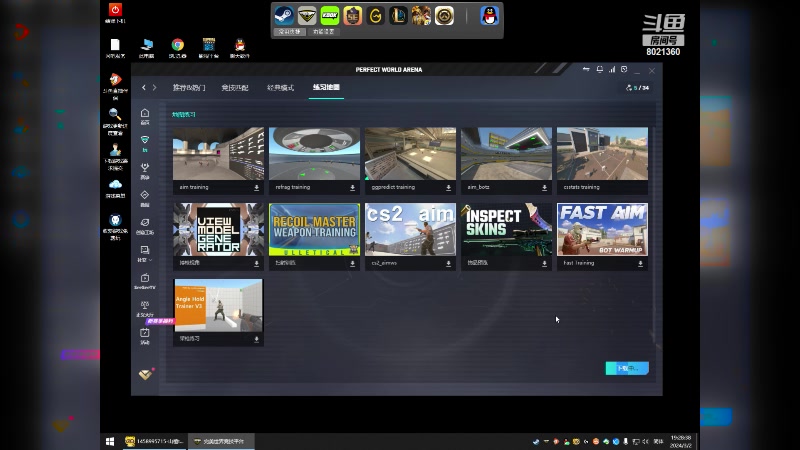Open the Recoil Master Weapon Training thumbnail
The height and width of the screenshot is (450, 800).
coord(314,230)
